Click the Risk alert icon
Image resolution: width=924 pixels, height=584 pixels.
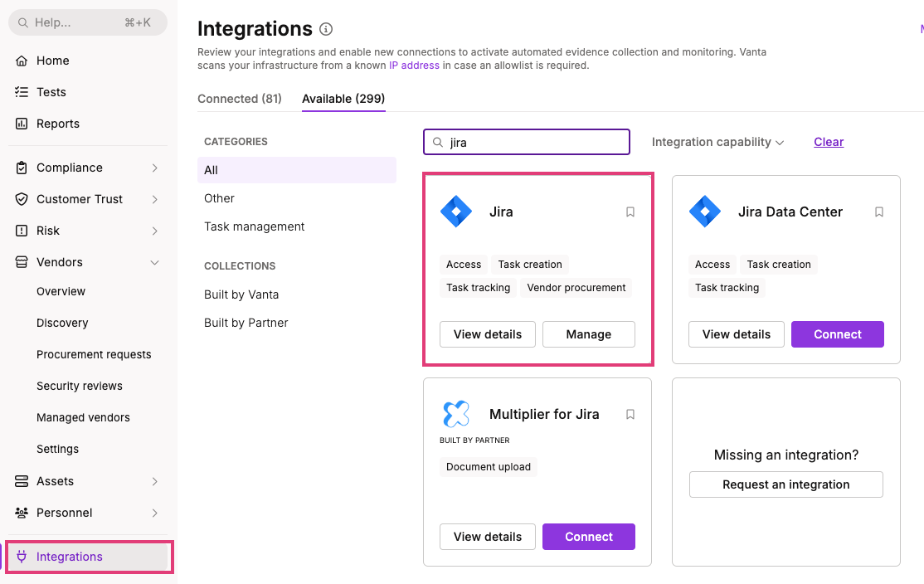(x=22, y=231)
